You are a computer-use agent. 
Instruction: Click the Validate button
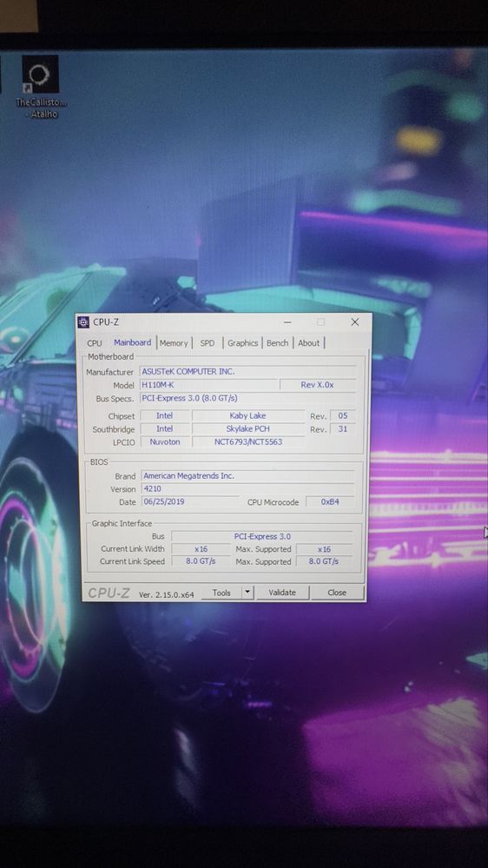click(x=282, y=593)
